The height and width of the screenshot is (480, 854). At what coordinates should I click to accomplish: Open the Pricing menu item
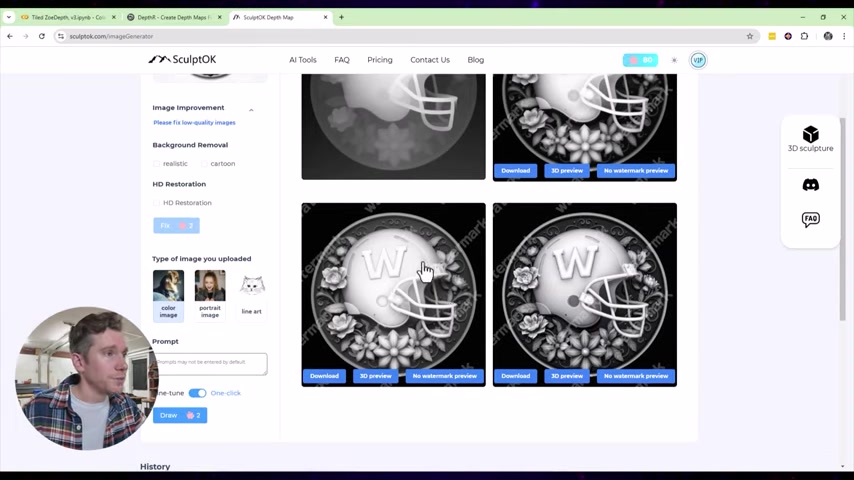coord(380,60)
